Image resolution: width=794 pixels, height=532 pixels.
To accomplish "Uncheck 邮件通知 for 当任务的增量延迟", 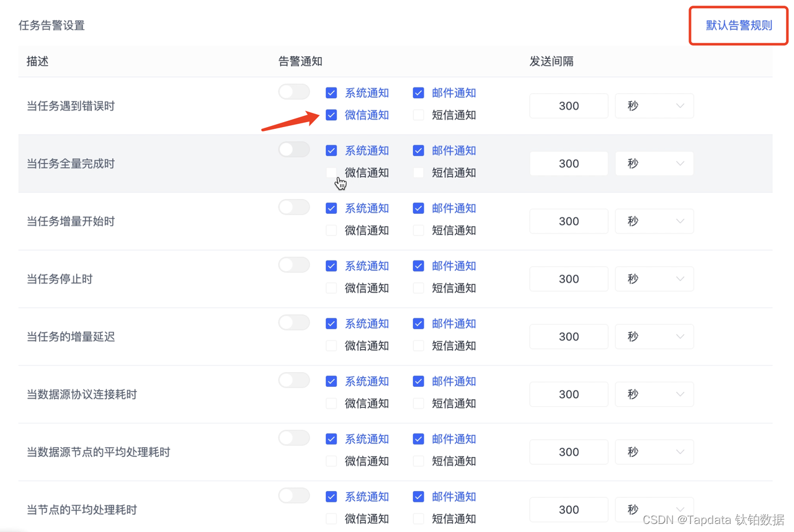I will point(419,324).
